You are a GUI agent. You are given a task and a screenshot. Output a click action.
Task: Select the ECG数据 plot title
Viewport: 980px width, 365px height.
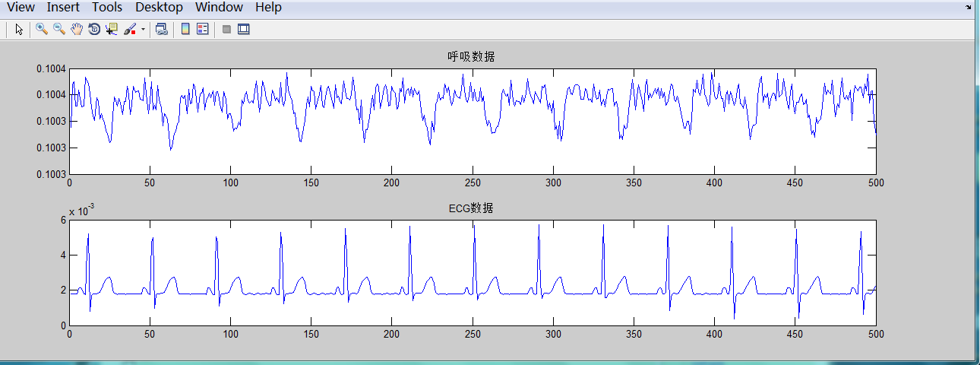click(x=472, y=208)
